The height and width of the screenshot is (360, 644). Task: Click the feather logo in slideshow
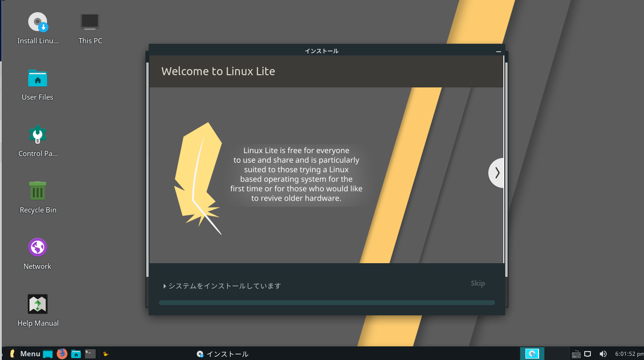click(198, 178)
